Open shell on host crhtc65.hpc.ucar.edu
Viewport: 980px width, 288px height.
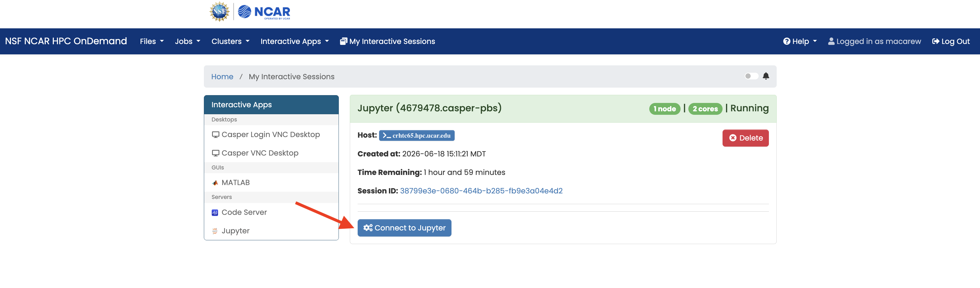tap(416, 136)
